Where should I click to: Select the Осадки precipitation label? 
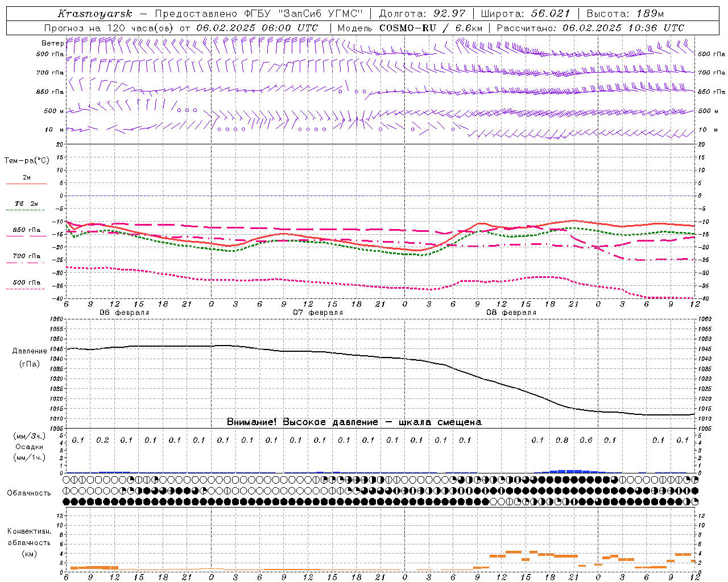[30, 447]
